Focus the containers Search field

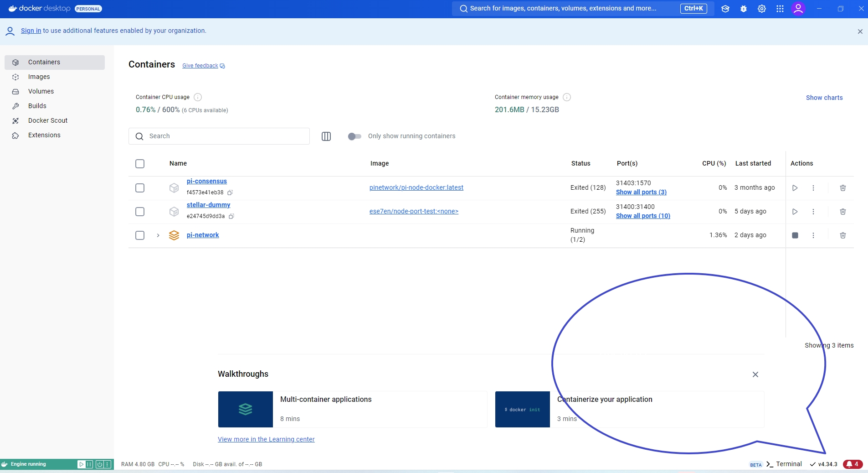tap(219, 136)
